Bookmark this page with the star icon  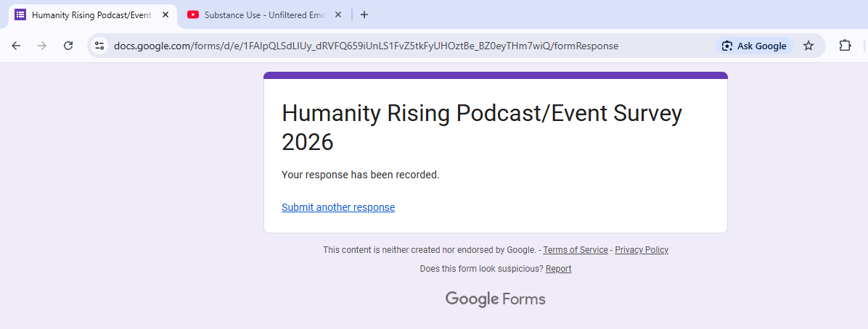tap(808, 46)
